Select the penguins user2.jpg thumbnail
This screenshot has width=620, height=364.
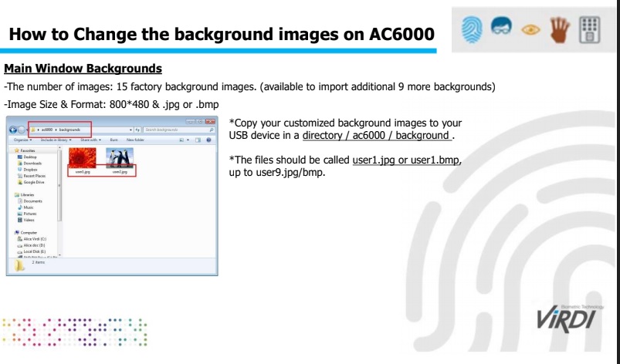coord(120,158)
